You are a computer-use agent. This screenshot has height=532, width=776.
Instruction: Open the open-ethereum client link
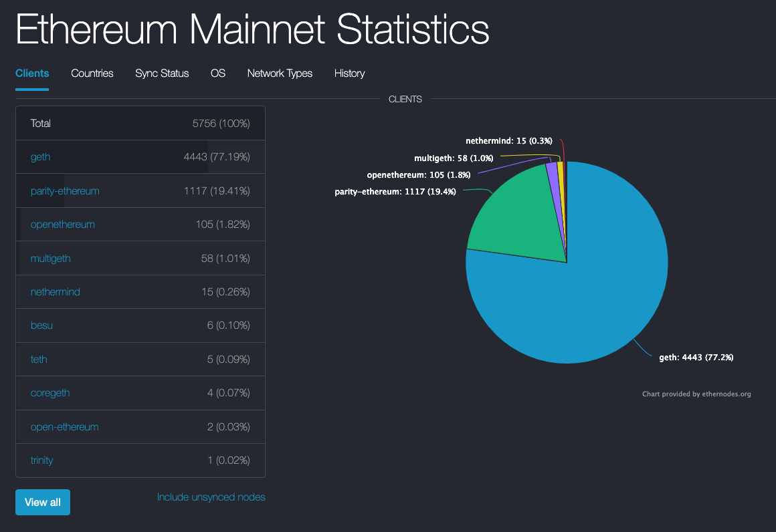pyautogui.click(x=64, y=426)
